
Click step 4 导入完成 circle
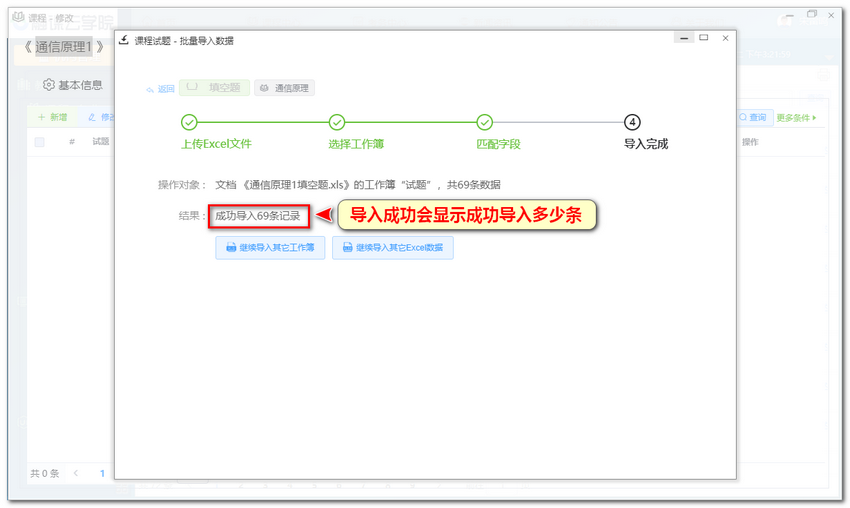632,123
